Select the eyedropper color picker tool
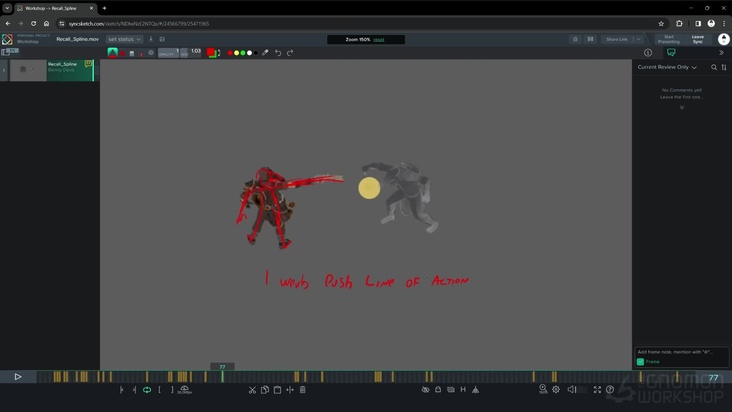Screen dimensions: 732x412 click(265, 53)
